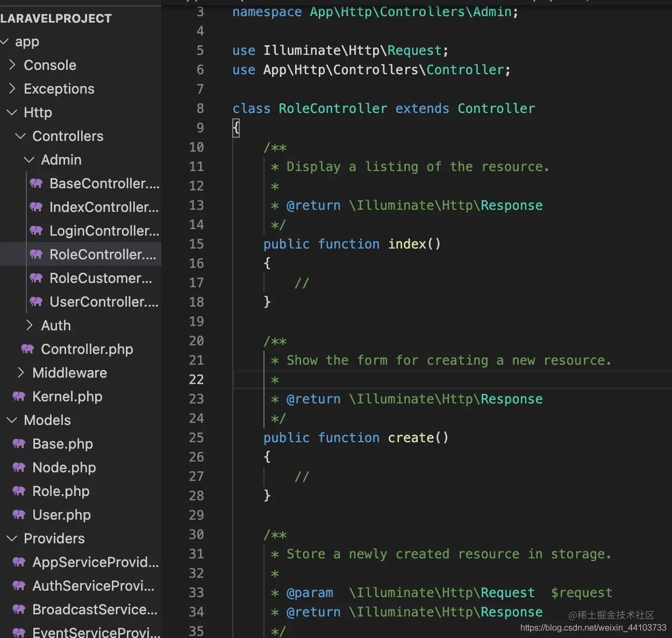The height and width of the screenshot is (638, 672).
Task: Open LoginController file in explorer
Action: click(81, 231)
